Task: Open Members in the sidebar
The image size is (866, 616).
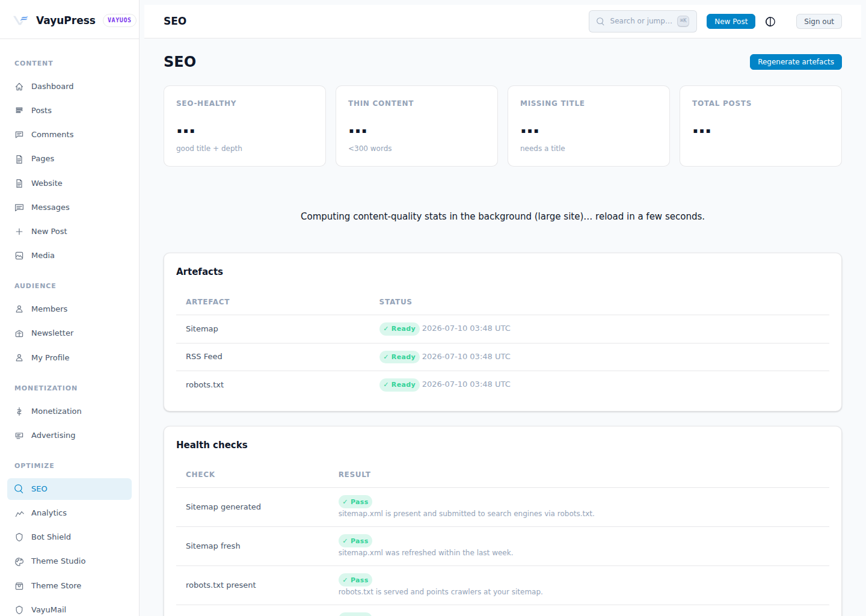Action: click(x=69, y=309)
